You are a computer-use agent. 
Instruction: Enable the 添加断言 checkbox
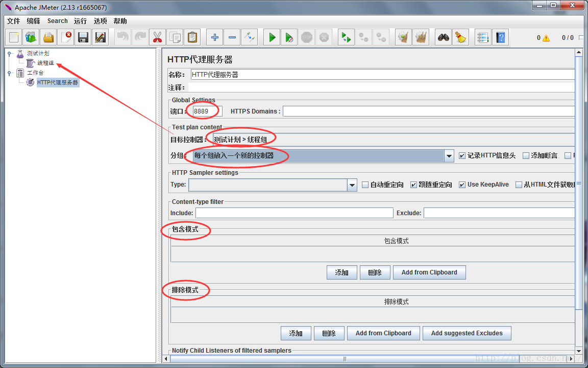526,155
